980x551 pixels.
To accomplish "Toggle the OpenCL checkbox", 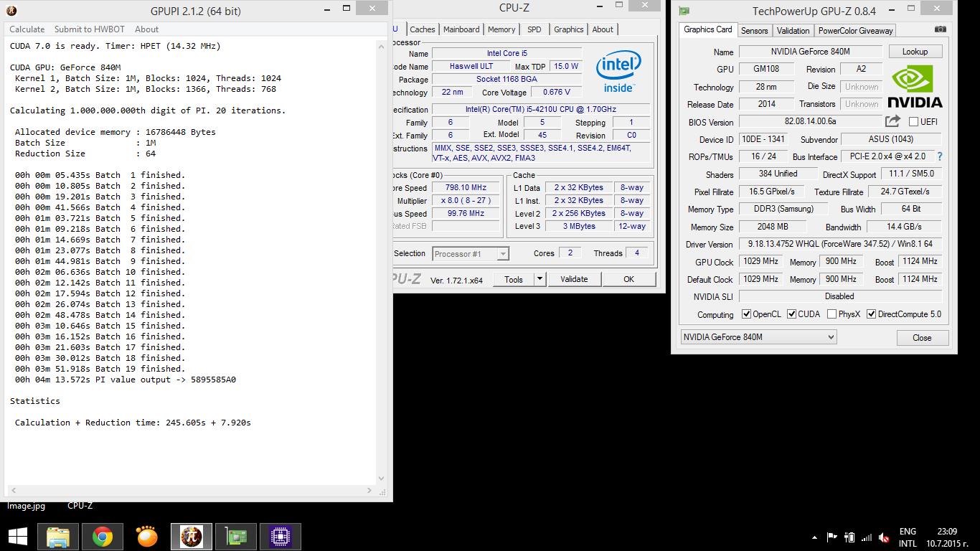I will click(746, 314).
